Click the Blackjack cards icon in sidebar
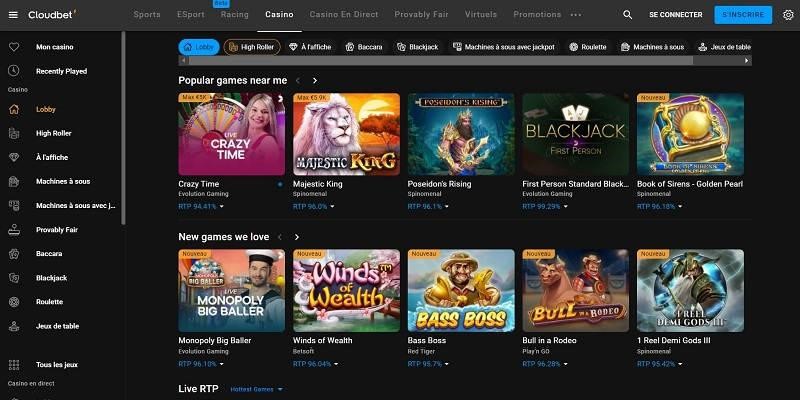Screen dimensions: 800x400 point(14,278)
